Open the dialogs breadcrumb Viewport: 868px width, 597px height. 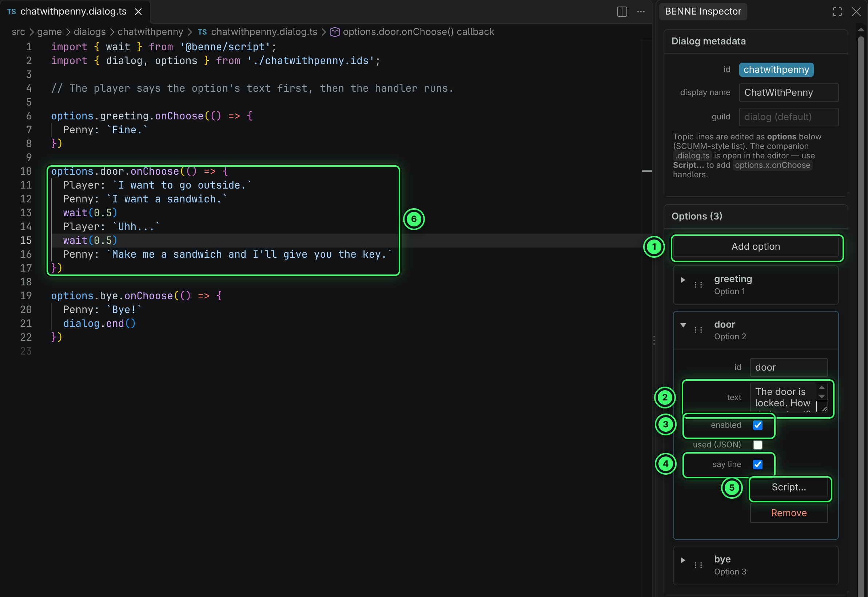click(x=90, y=32)
